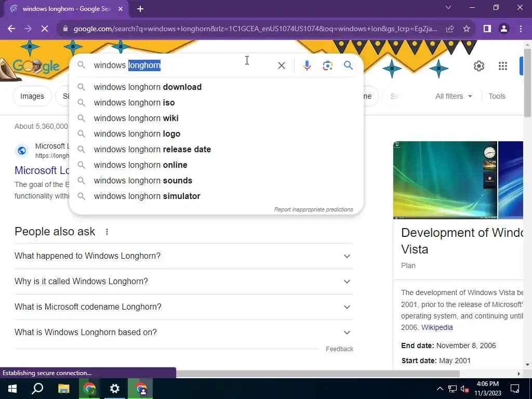Viewport: 532px width, 399px height.
Task: Open the Chrome profile avatar
Action: [504, 29]
